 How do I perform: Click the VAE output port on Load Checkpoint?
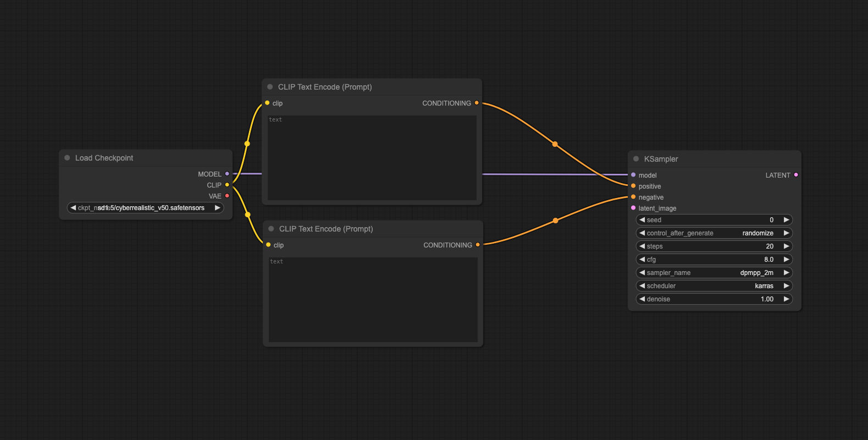click(x=227, y=196)
